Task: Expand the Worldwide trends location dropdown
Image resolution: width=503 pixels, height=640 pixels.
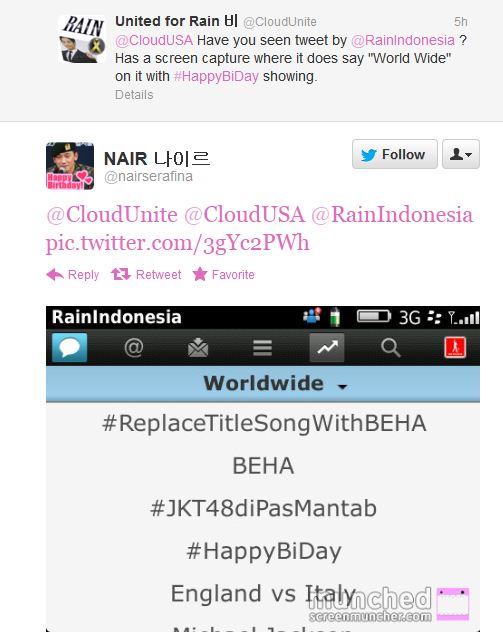Action: point(275,384)
